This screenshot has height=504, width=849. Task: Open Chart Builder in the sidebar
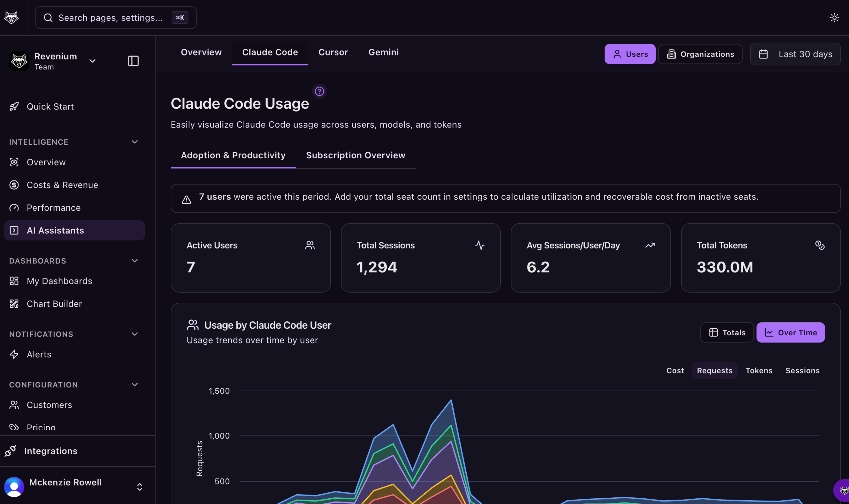point(54,304)
